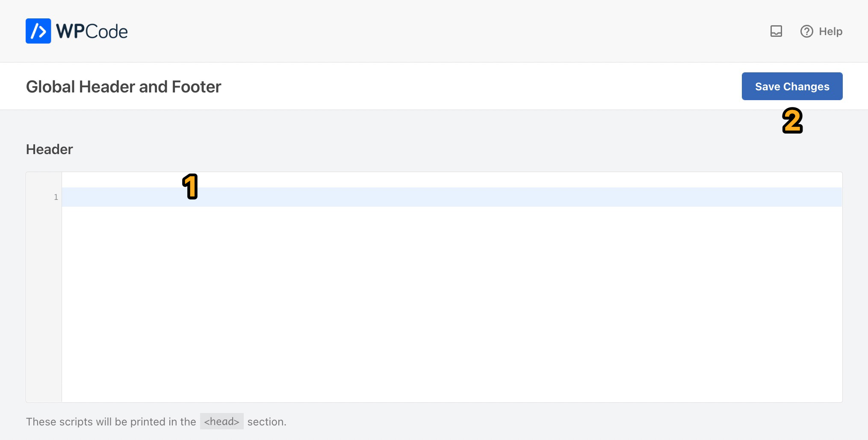Screen dimensions: 868x440
Task: Click the orange number 1 marker
Action: pos(191,185)
